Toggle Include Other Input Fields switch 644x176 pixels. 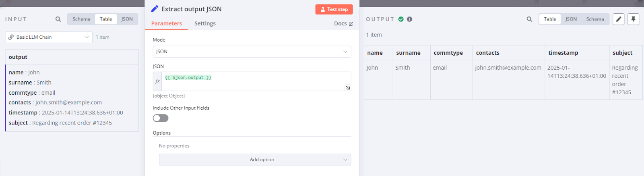161,118
